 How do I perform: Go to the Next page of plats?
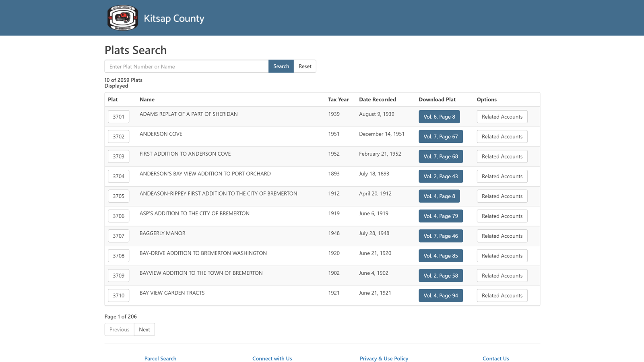pyautogui.click(x=144, y=329)
